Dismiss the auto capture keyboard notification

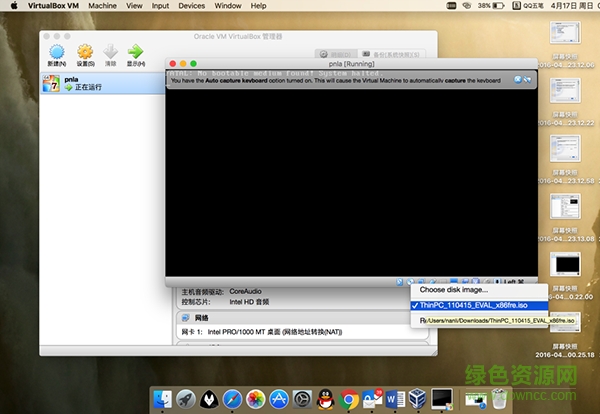pyautogui.click(x=516, y=79)
